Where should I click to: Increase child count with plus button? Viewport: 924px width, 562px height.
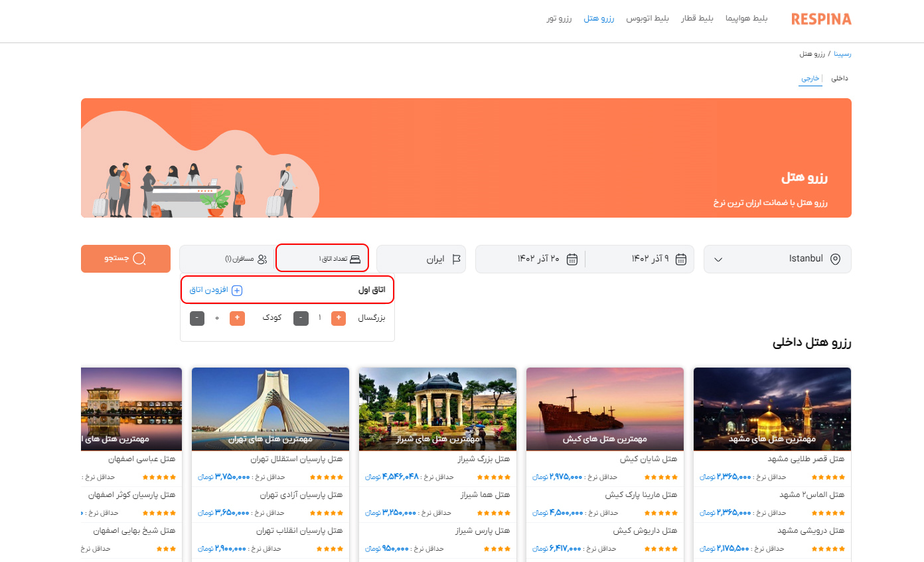tap(237, 318)
